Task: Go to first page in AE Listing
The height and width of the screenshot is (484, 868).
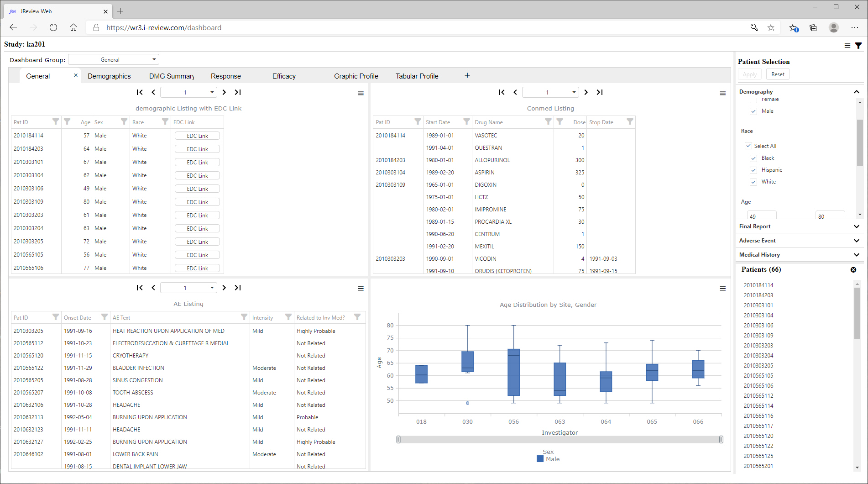Action: point(140,288)
